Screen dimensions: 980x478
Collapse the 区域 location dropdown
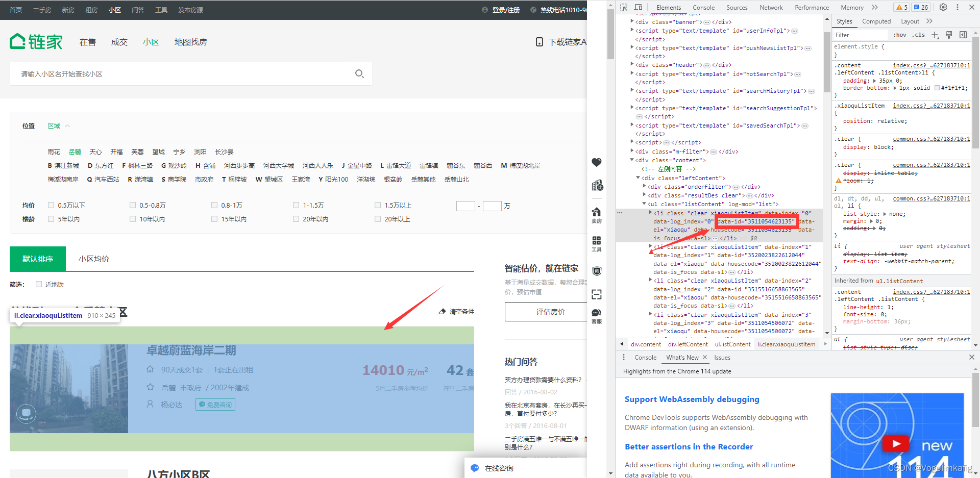tap(59, 125)
